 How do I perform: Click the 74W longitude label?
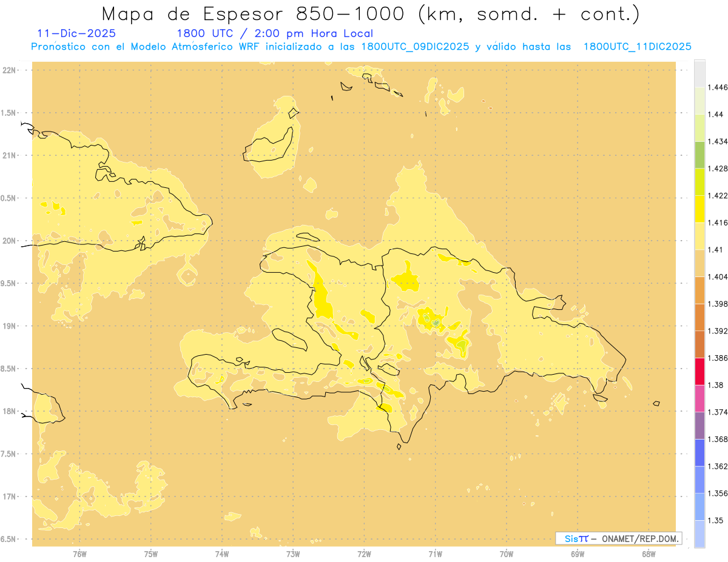click(x=222, y=554)
